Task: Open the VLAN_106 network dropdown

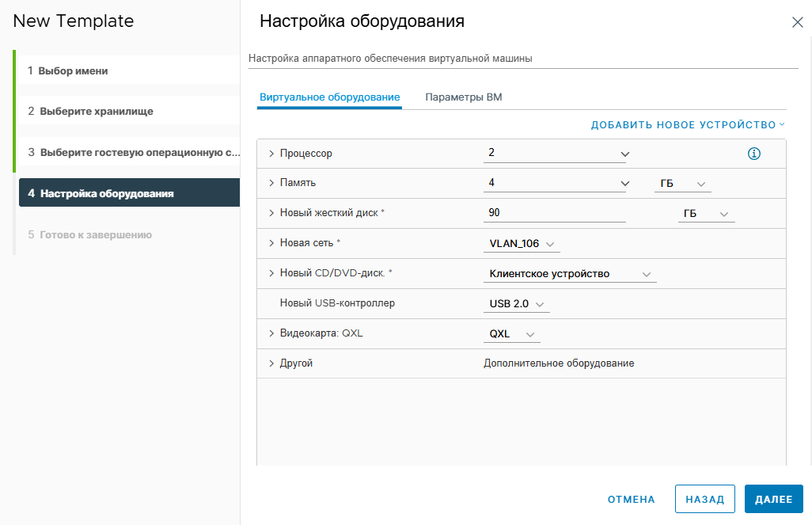Action: tap(522, 244)
